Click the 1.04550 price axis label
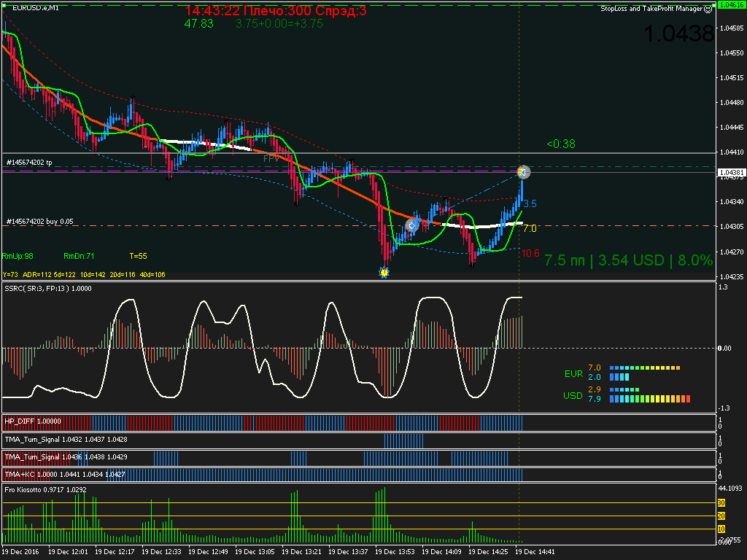This screenshot has height=560, width=747. click(732, 52)
